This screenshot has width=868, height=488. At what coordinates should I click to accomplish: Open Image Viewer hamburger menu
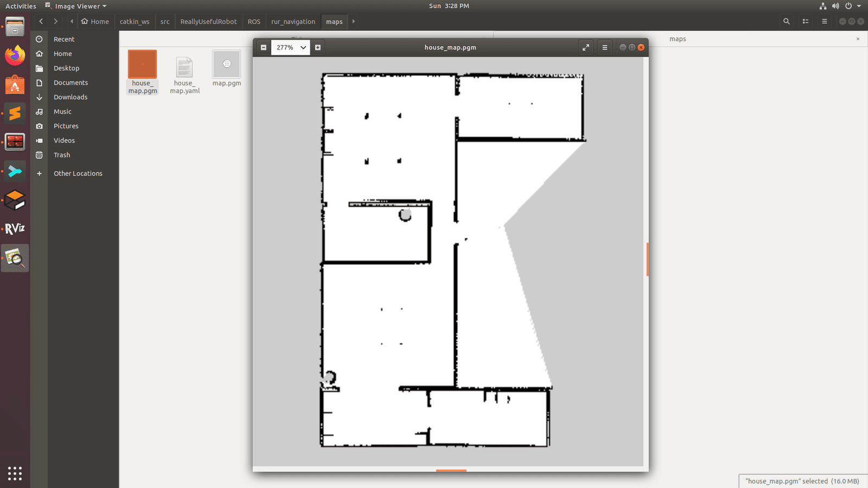[x=605, y=48]
